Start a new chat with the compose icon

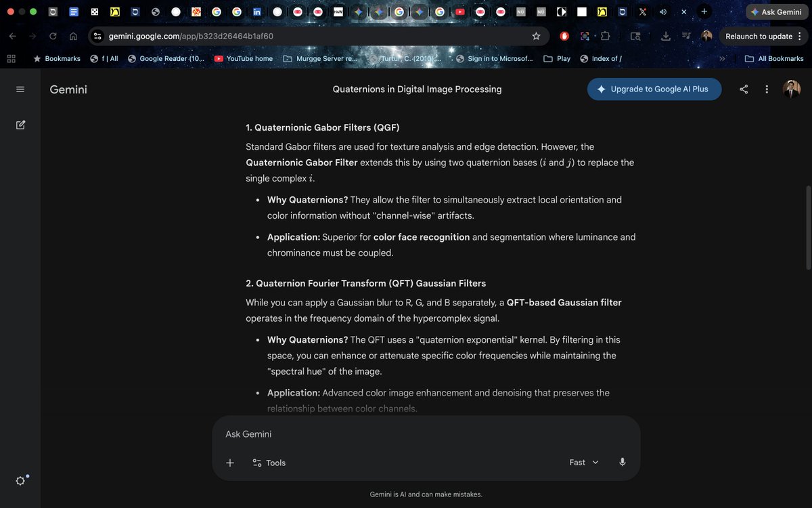click(20, 125)
